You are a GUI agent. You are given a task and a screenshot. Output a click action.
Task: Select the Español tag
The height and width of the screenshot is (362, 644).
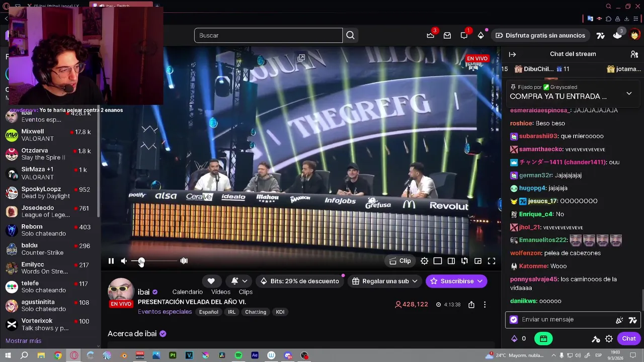(209, 312)
